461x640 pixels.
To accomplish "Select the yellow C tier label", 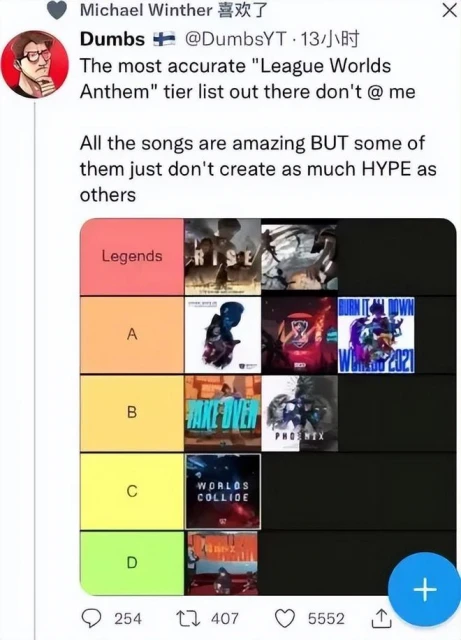I will 132,491.
